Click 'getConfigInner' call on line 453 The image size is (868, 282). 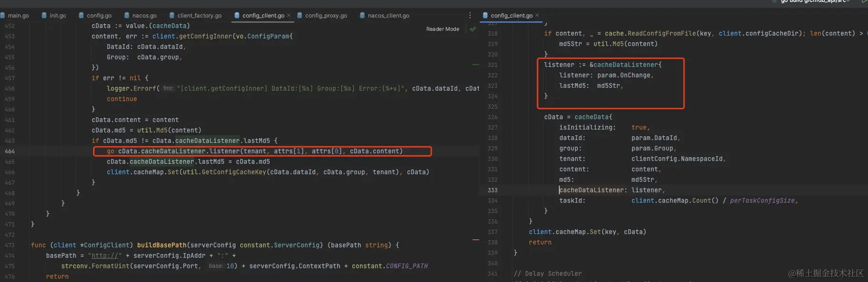point(206,36)
